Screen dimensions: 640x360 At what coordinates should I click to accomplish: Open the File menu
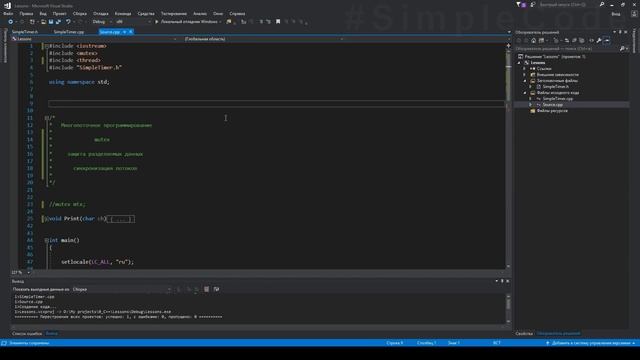(x=8, y=13)
